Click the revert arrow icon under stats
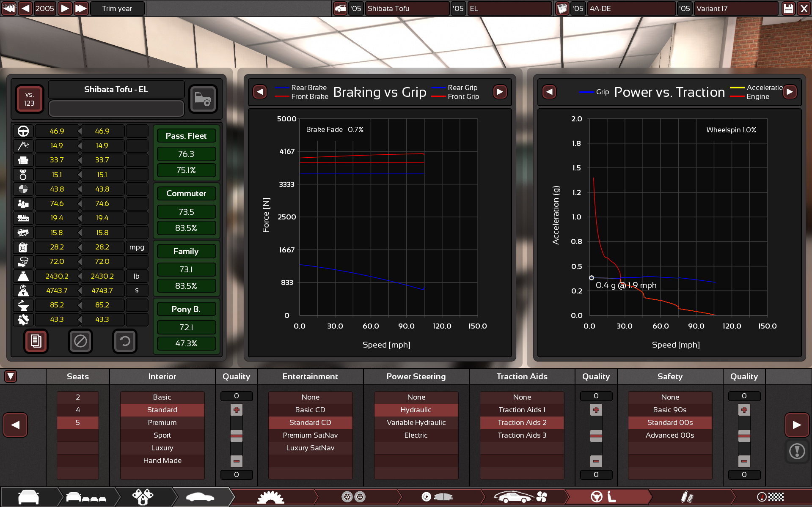Image resolution: width=812 pixels, height=507 pixels. (125, 341)
